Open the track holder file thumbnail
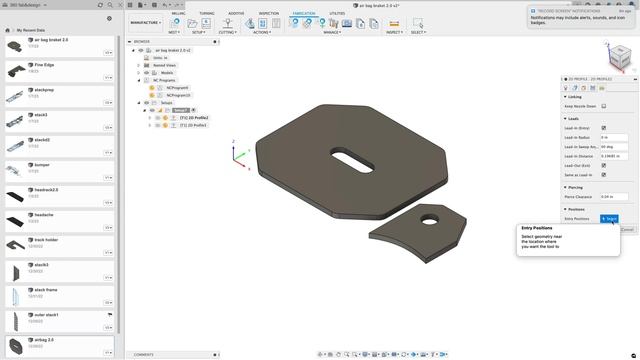 coord(15,245)
